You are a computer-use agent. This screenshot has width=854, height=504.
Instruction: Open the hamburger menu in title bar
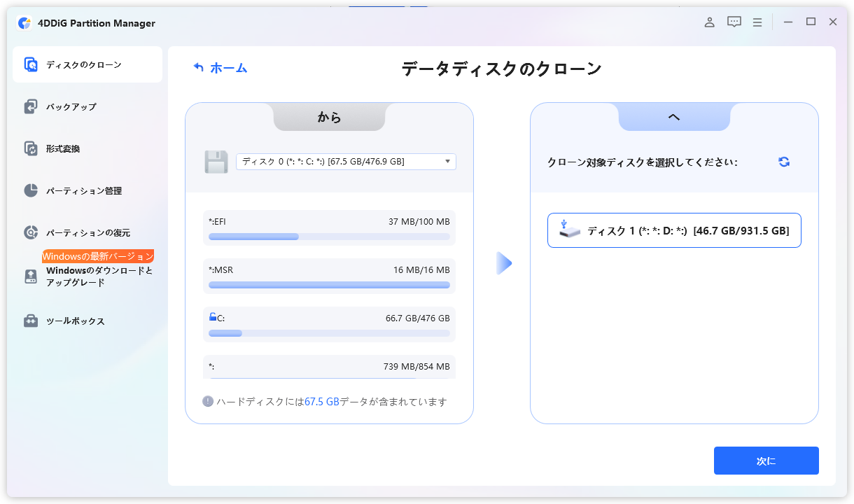(x=757, y=22)
